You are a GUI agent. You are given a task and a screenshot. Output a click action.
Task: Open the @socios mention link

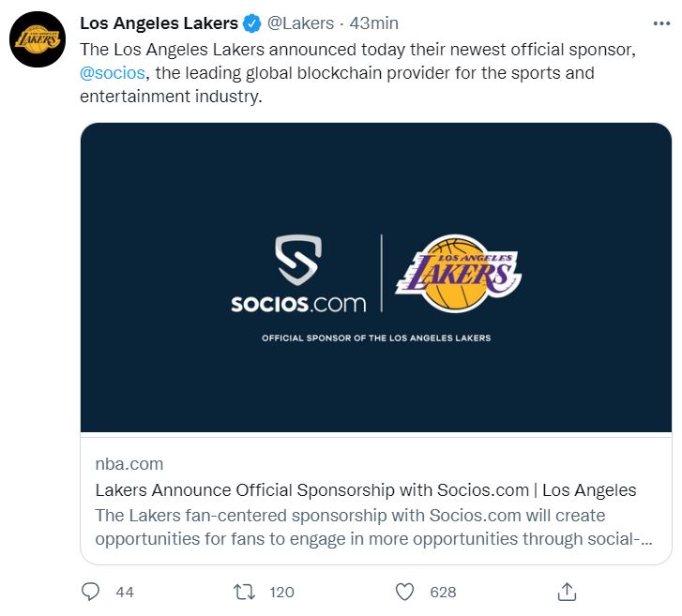tap(113, 73)
